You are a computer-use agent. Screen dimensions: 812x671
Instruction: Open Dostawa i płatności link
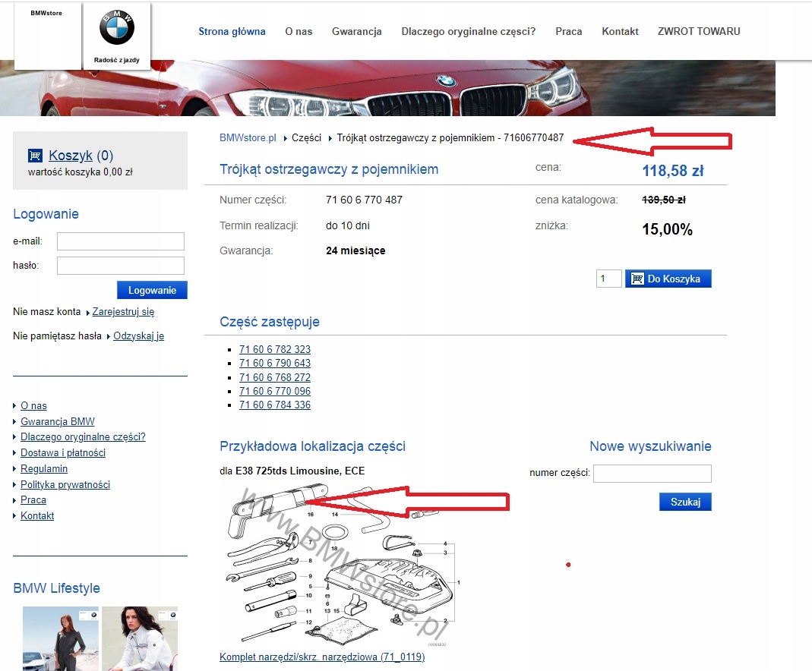[63, 453]
